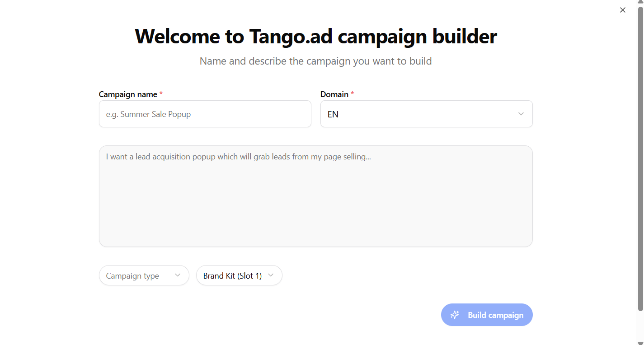Open the Domain dropdown showing EN
Image resolution: width=644 pixels, height=345 pixels.
426,114
